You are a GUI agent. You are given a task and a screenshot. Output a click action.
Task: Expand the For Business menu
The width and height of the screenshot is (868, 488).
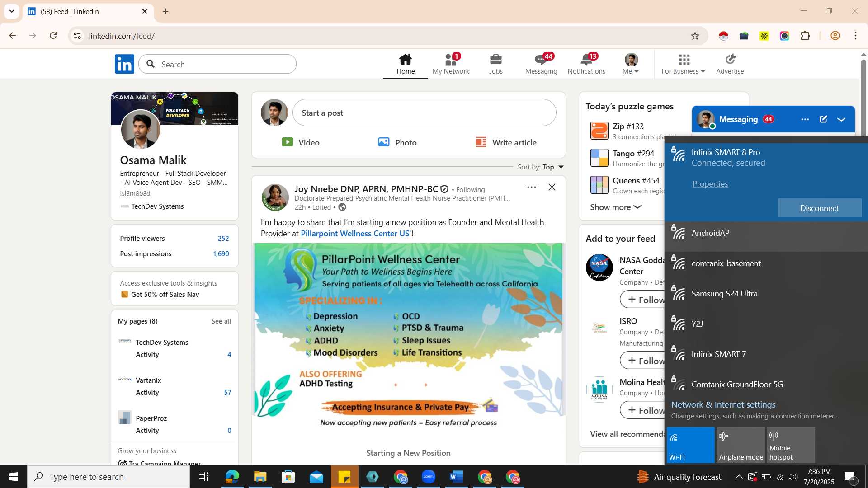pos(684,64)
